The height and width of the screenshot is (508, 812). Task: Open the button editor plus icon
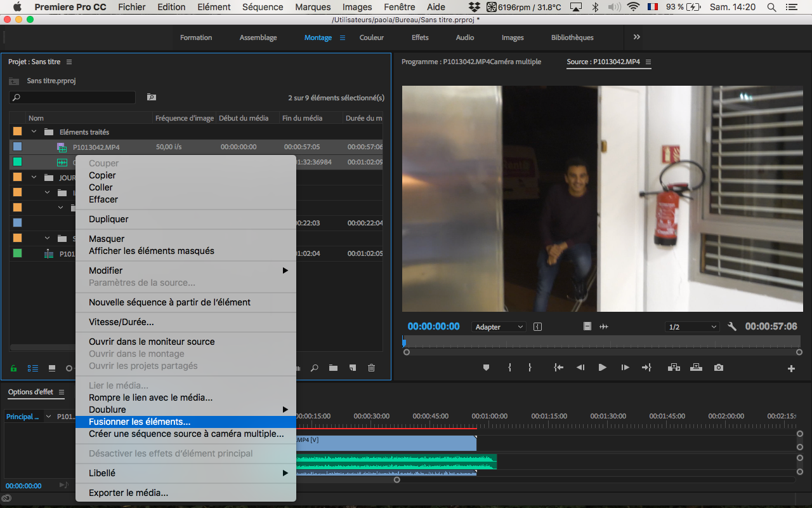(791, 368)
